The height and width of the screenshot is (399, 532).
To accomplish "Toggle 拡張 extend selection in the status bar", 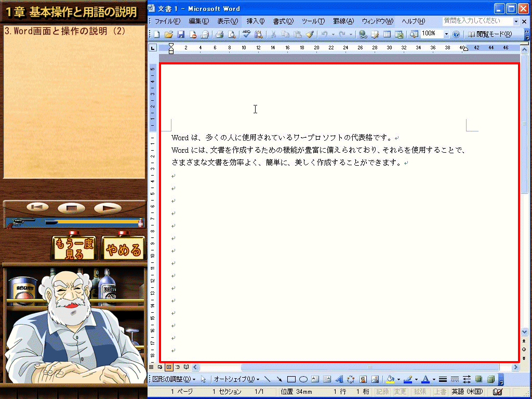I will 420,392.
